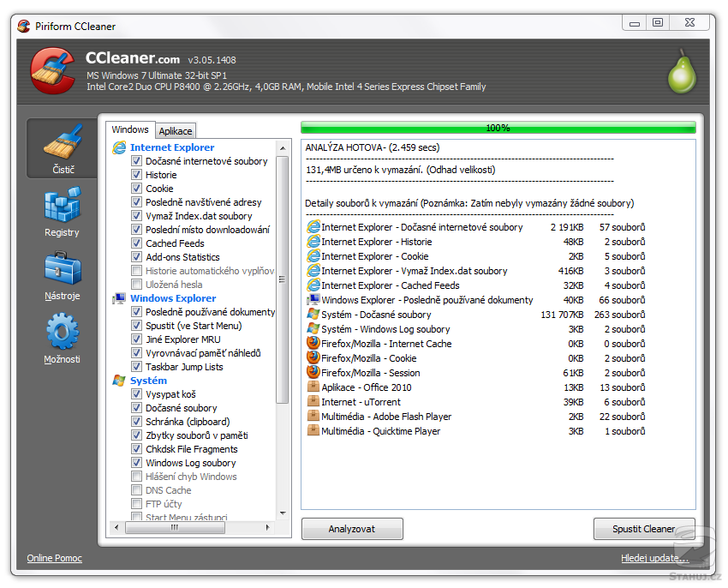Click Firefox icon beside Session result
Viewport: 728px width, 588px height.
click(x=313, y=372)
